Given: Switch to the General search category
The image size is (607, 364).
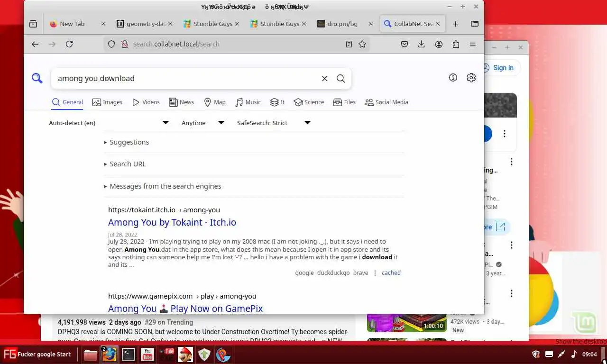Looking at the screenshot, I should (x=67, y=102).
